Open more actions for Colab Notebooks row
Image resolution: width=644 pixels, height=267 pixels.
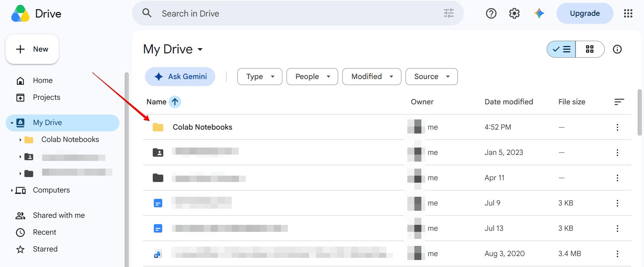[x=617, y=127]
